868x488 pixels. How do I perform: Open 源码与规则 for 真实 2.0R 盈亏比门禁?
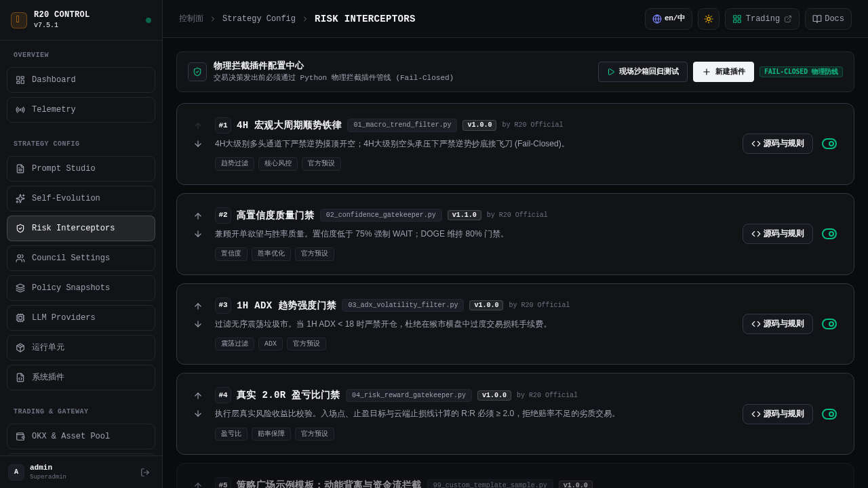click(x=778, y=414)
